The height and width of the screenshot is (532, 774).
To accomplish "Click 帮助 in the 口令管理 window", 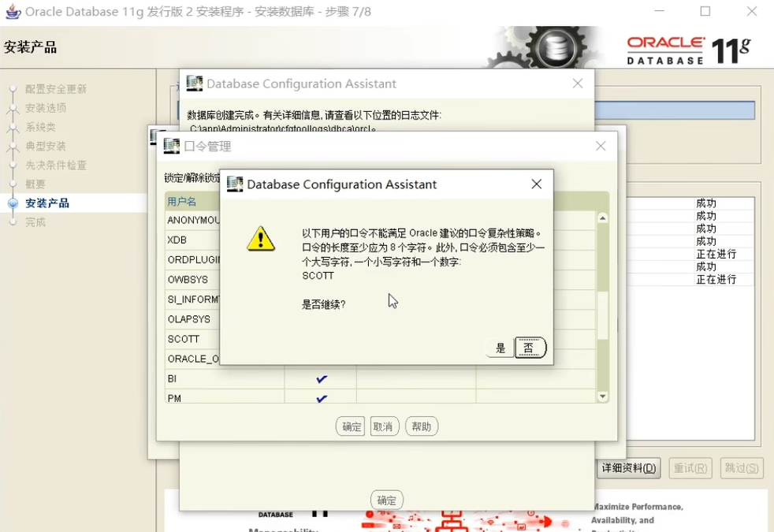I will pos(422,426).
